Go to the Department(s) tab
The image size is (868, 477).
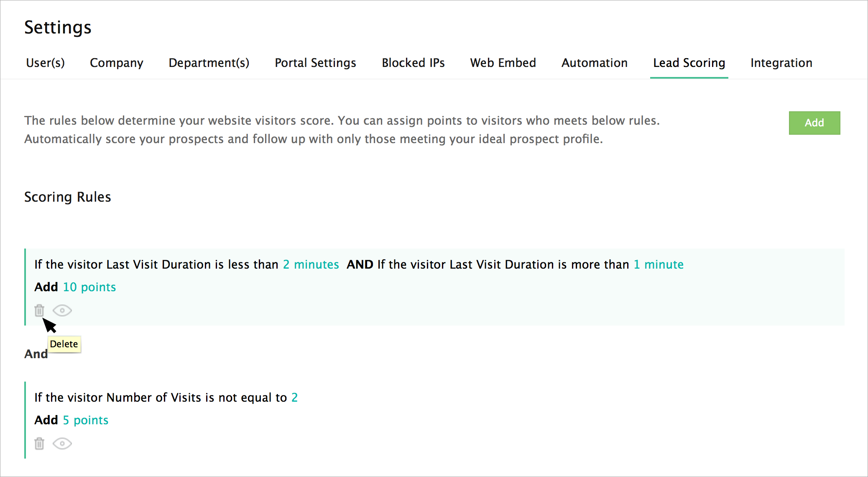(209, 63)
